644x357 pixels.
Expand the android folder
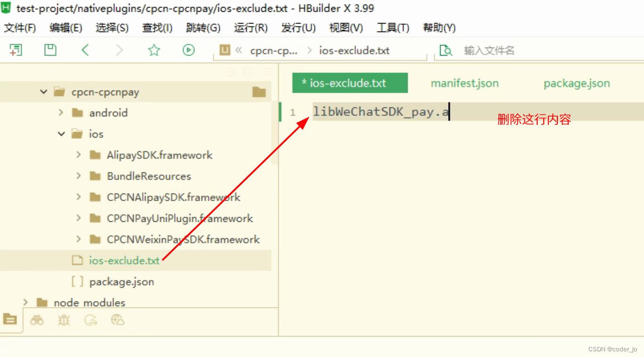click(61, 113)
